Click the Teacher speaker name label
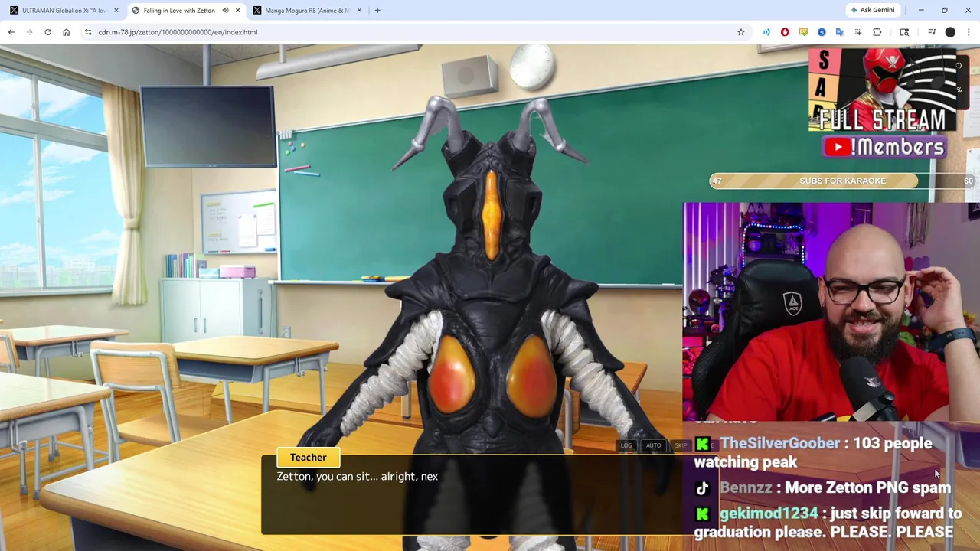The image size is (980, 551). [x=308, y=458]
